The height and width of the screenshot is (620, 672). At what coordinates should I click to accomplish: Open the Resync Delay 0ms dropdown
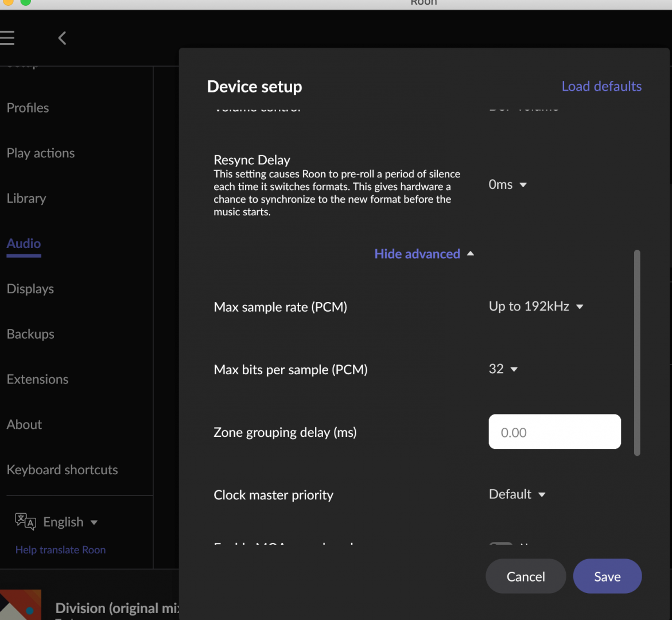pos(507,185)
